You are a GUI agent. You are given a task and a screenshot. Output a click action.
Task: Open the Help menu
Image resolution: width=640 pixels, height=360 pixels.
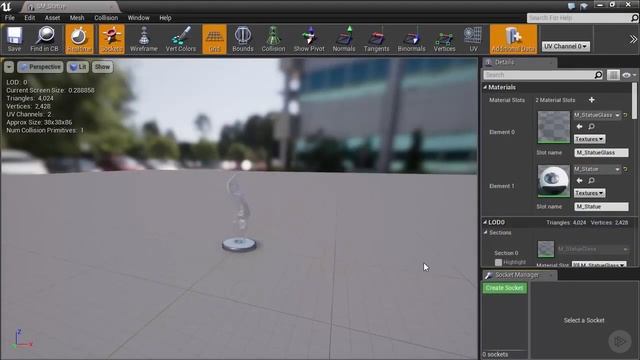point(165,18)
